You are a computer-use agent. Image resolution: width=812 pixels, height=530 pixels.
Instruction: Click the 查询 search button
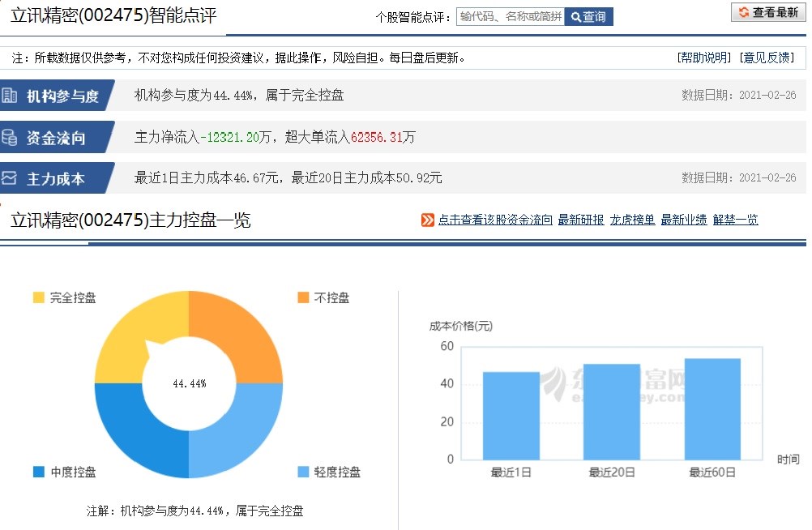tap(589, 16)
